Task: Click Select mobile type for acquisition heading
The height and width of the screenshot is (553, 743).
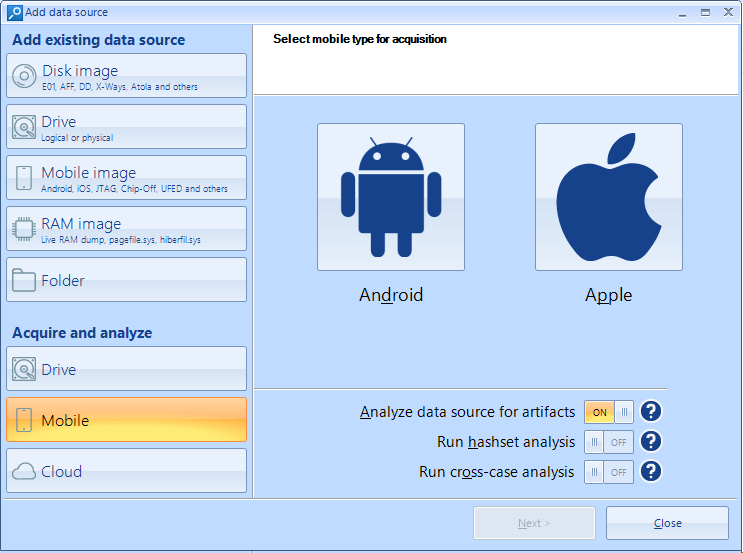Action: coord(360,39)
